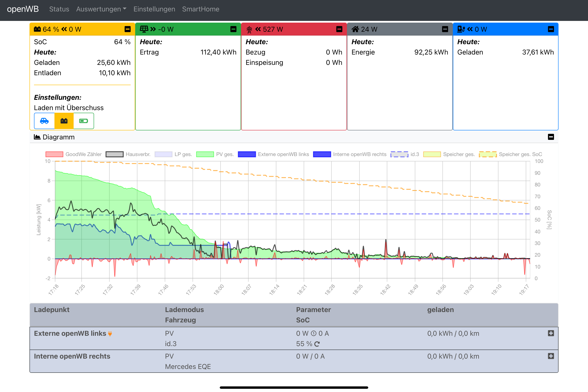Image resolution: width=588 pixels, height=392 pixels.
Task: Click orange plug icon beside Externe openWB links
Action: (x=110, y=334)
